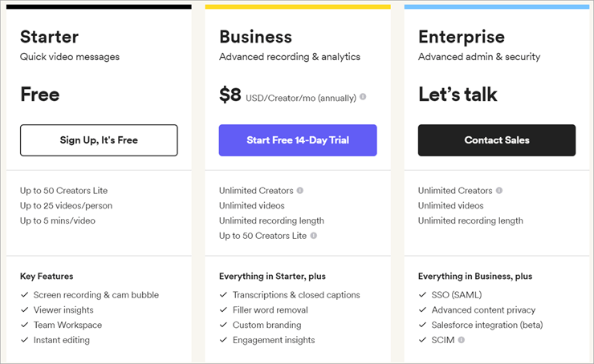Click info icon next to Business annual price
The image size is (594, 364).
(x=363, y=97)
